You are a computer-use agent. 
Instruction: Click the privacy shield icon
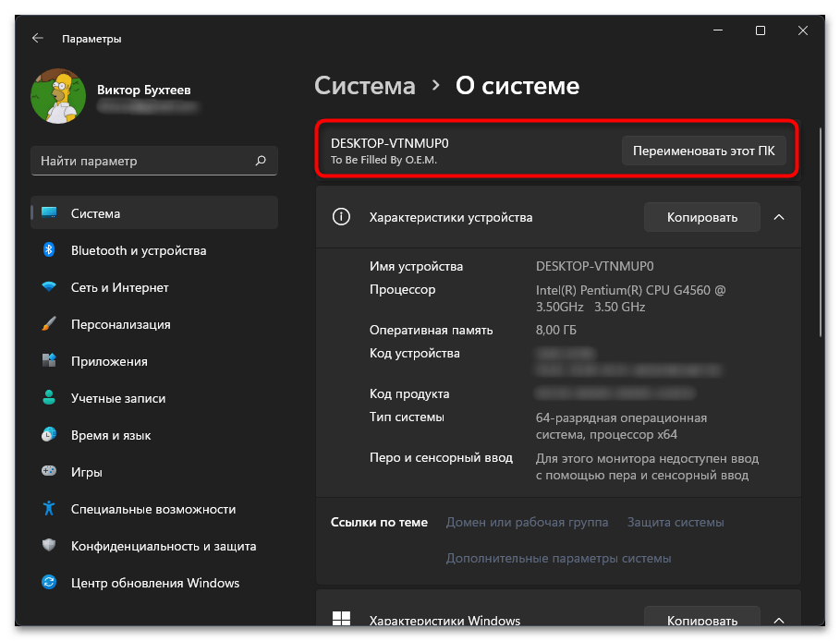tap(49, 546)
